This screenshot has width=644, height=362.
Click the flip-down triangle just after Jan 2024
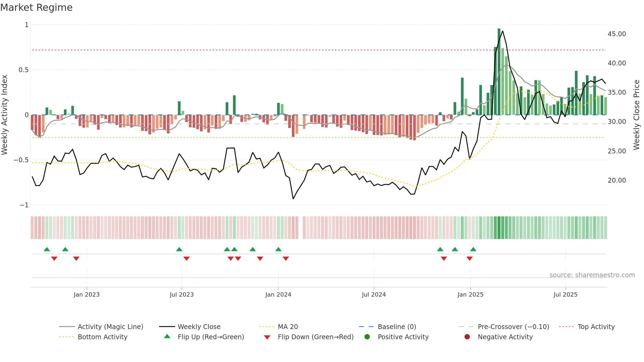point(286,258)
